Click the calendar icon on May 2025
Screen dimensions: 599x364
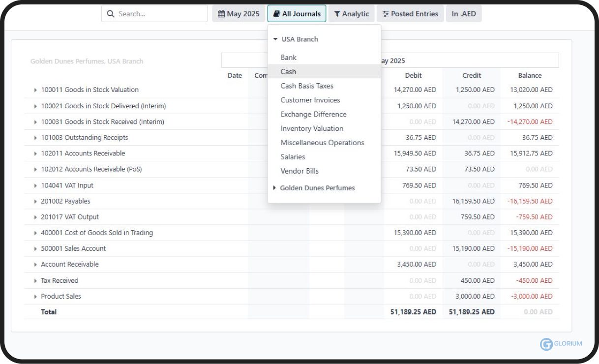tap(221, 14)
